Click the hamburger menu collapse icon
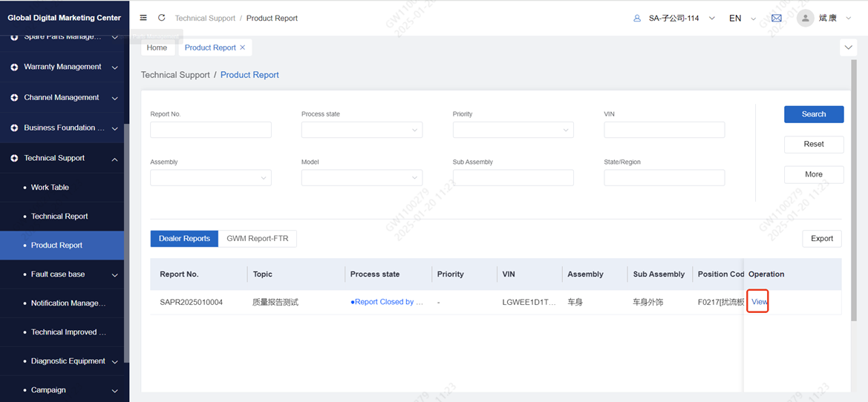Viewport: 868px width, 402px height. 143,18
